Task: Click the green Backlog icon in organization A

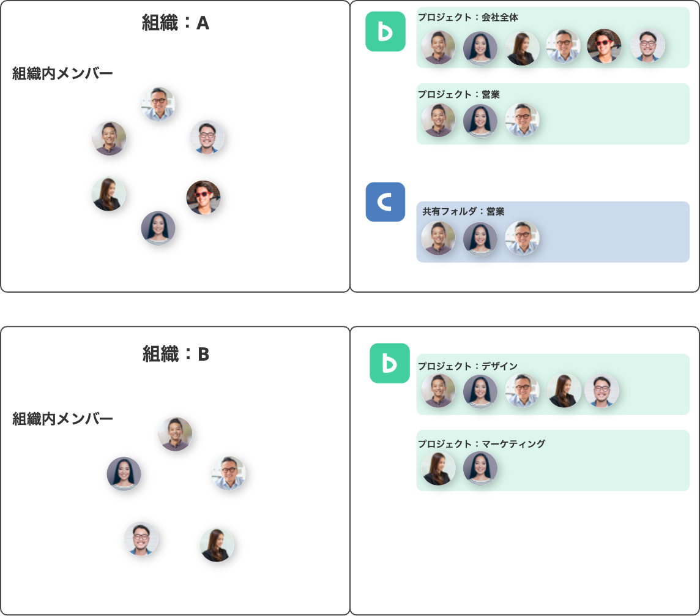Action: tap(385, 32)
